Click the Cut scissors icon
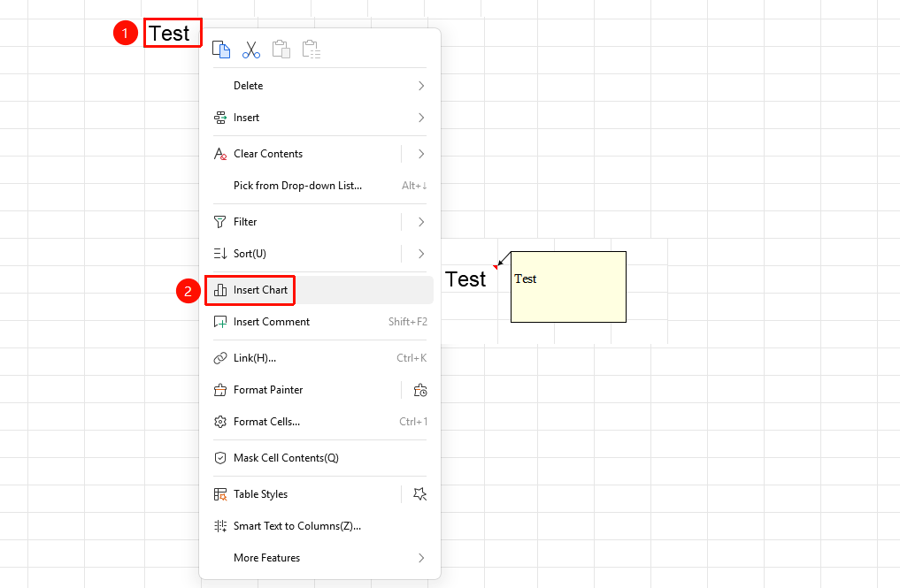Screen dimensions: 900x588 pos(251,50)
